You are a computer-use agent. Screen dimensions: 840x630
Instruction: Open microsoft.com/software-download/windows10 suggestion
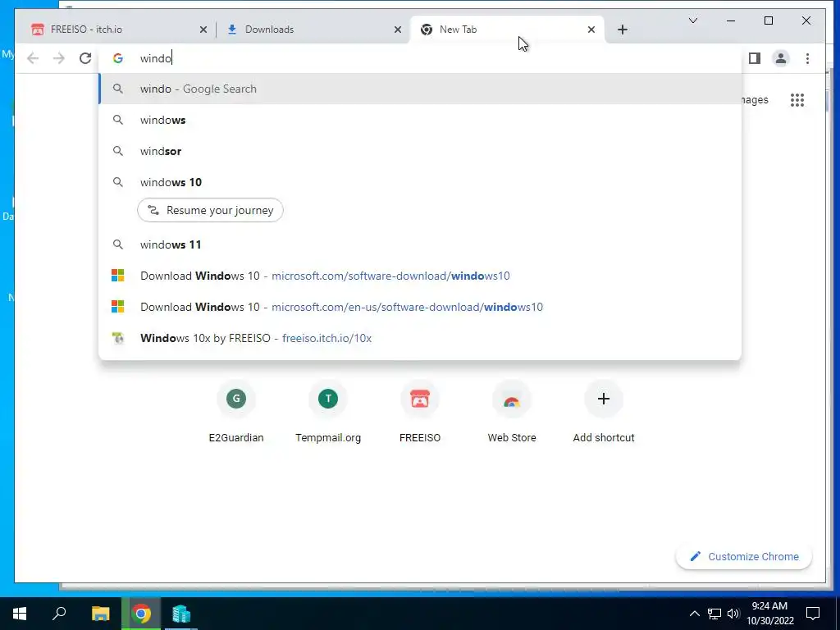pos(420,276)
